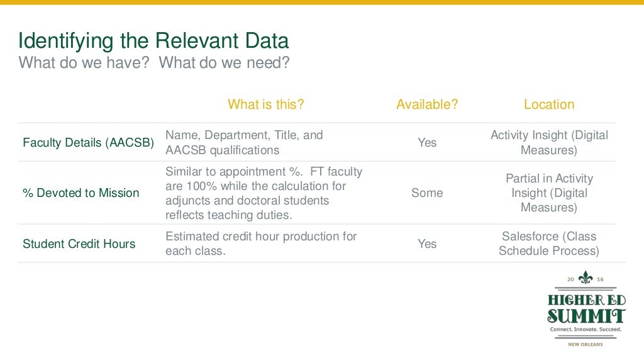
Task: Click the fleur-de-lis emblem in the logo
Action: pyautogui.click(x=586, y=278)
